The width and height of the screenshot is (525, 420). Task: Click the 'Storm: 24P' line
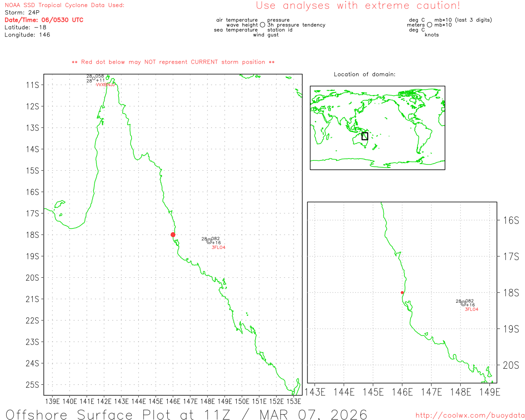(22, 13)
